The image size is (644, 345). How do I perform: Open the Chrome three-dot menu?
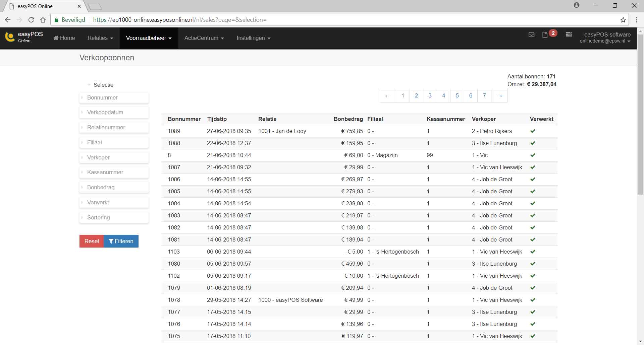pos(636,20)
